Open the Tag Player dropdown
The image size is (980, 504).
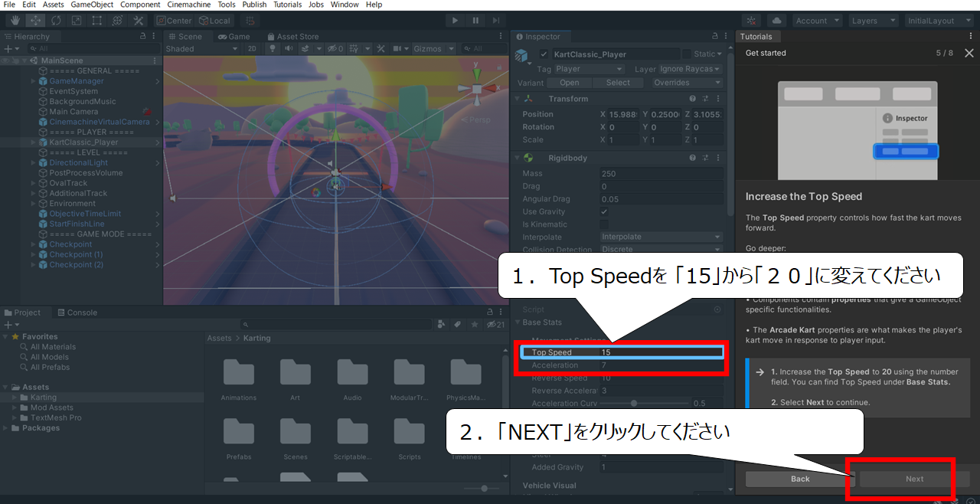pos(589,69)
